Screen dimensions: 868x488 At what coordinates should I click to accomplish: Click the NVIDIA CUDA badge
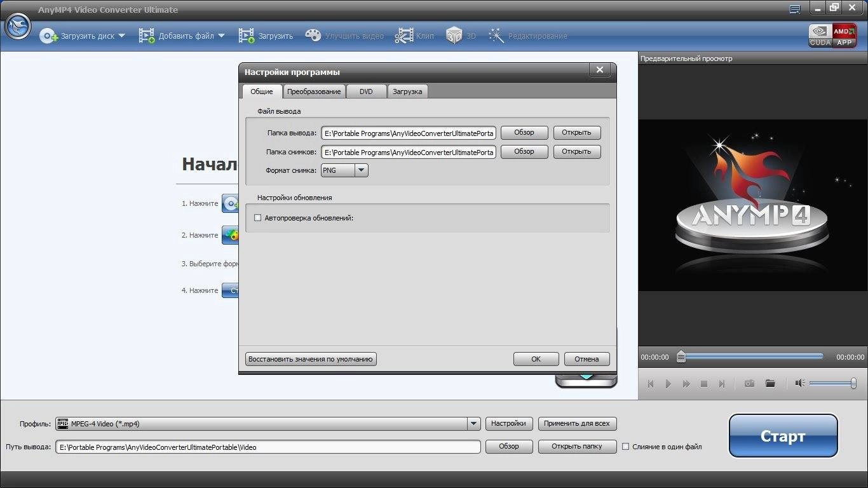click(820, 36)
